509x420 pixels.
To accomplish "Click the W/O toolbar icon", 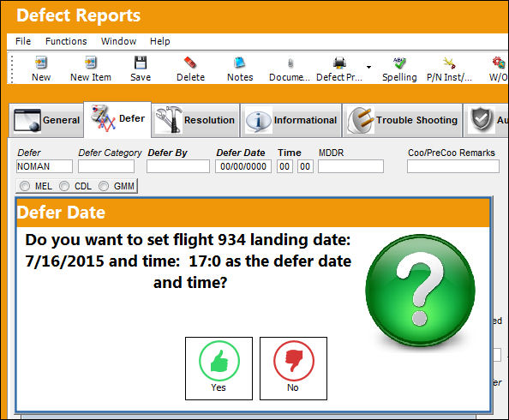I will (499, 63).
